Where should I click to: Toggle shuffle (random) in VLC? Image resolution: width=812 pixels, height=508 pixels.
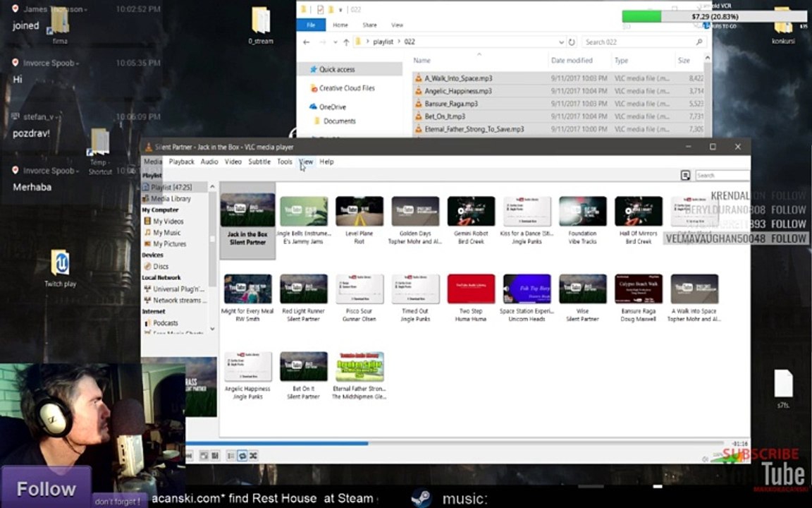pyautogui.click(x=254, y=456)
